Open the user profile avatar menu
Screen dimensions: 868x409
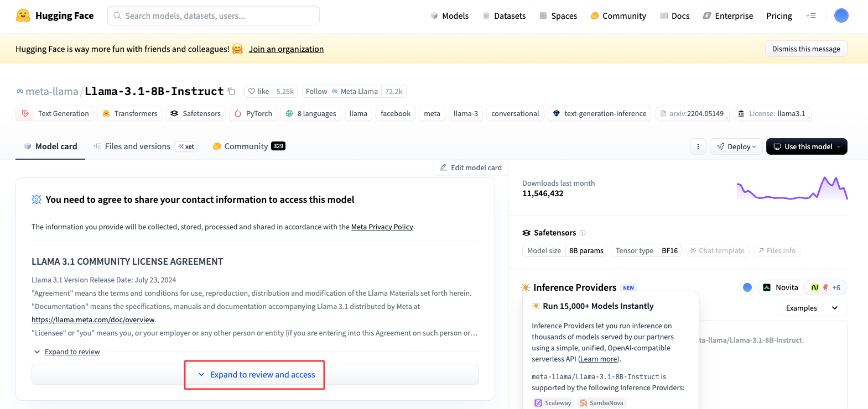point(841,15)
